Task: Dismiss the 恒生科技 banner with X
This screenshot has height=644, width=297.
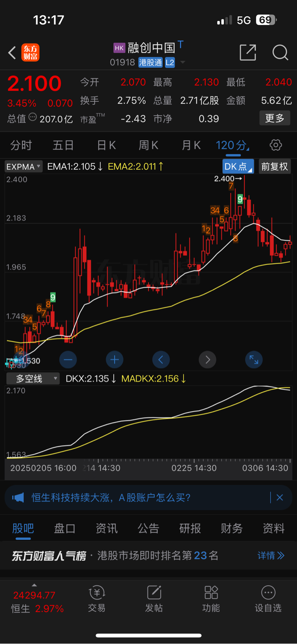Action: (280, 498)
